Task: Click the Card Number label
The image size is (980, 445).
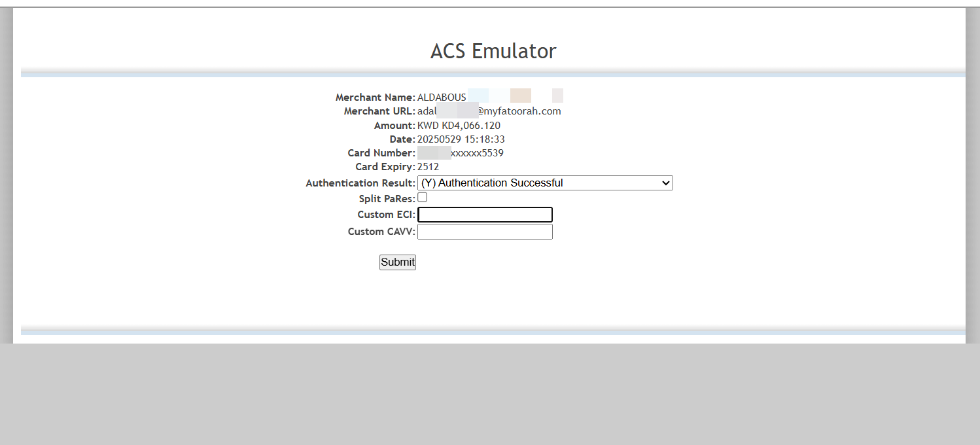Action: (x=381, y=153)
